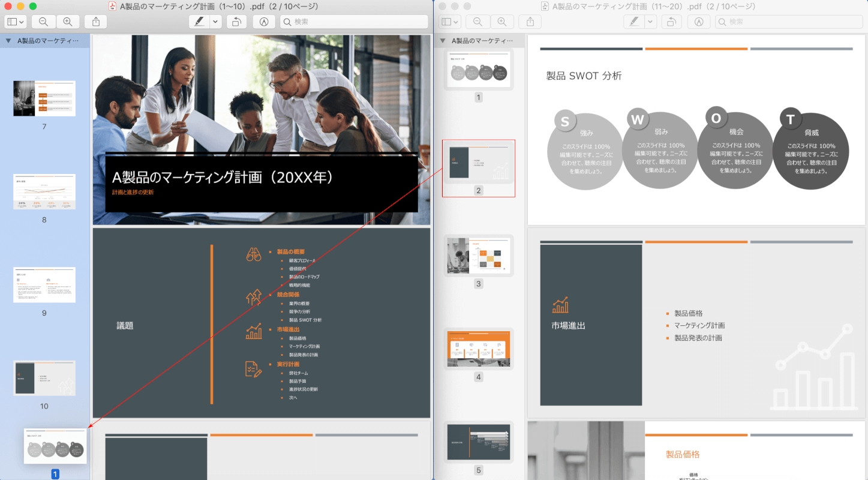
Task: Focus search field in right window
Action: (789, 22)
